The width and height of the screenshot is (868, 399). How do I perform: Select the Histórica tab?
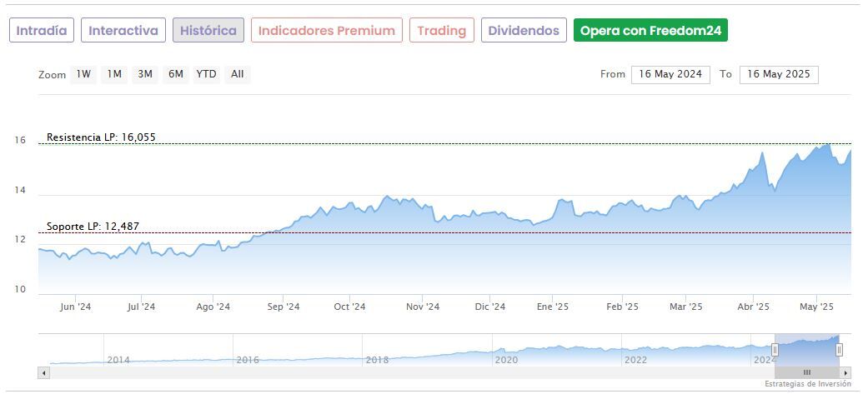[x=208, y=31]
